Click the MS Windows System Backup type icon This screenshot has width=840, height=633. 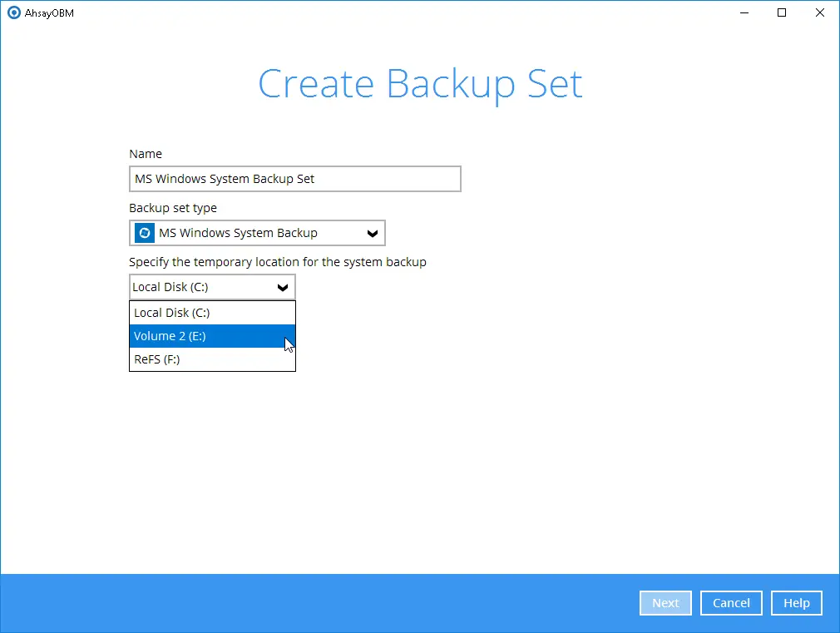[x=144, y=233]
